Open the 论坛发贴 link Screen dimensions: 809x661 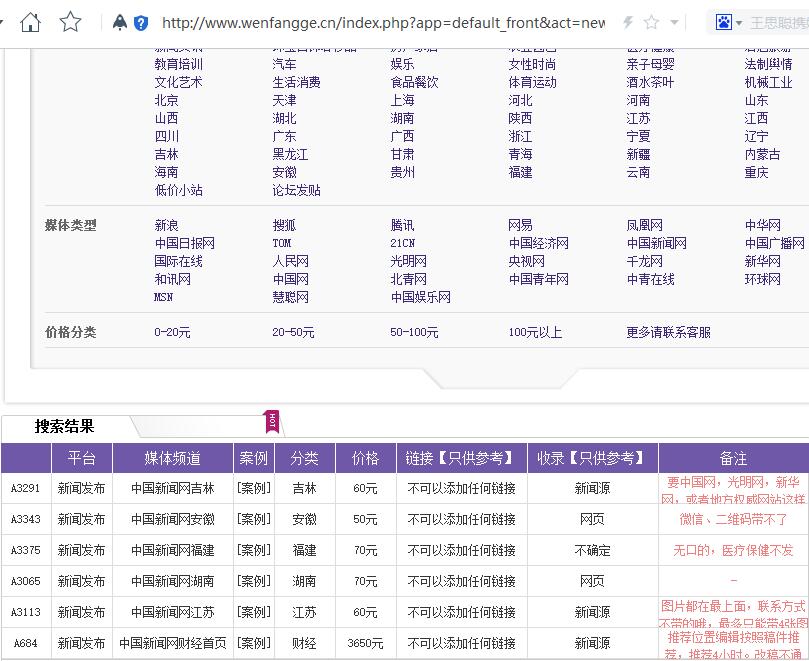coord(297,190)
